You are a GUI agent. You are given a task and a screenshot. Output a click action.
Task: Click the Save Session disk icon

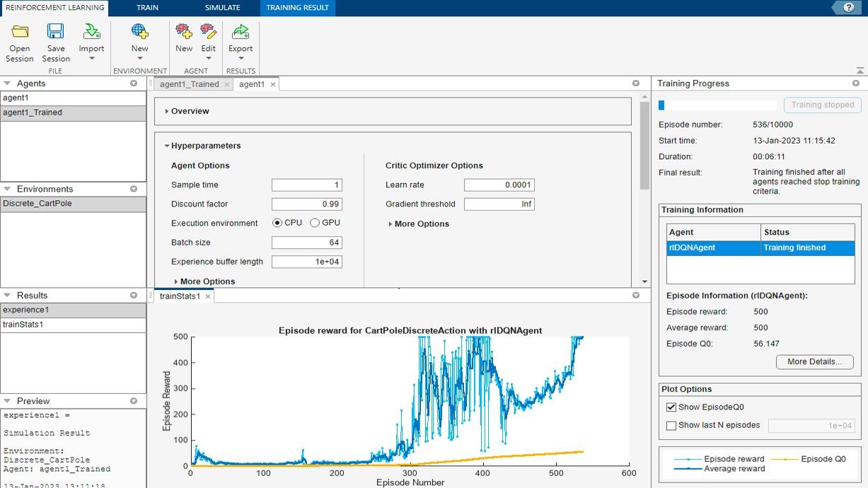(55, 32)
